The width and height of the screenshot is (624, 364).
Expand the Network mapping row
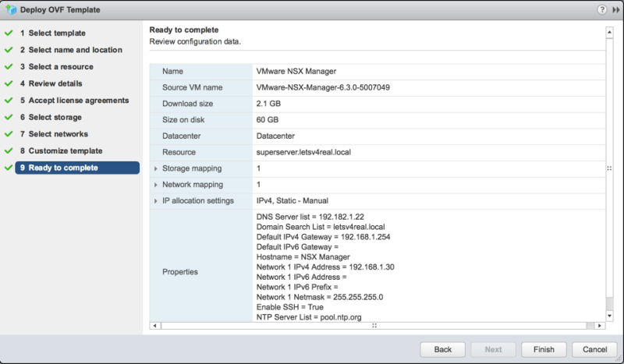(156, 185)
